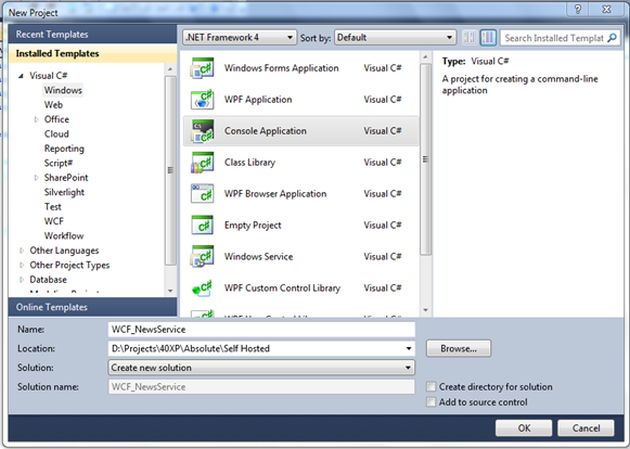Click the search magnifier icon
The width and height of the screenshot is (630, 449).
612,38
